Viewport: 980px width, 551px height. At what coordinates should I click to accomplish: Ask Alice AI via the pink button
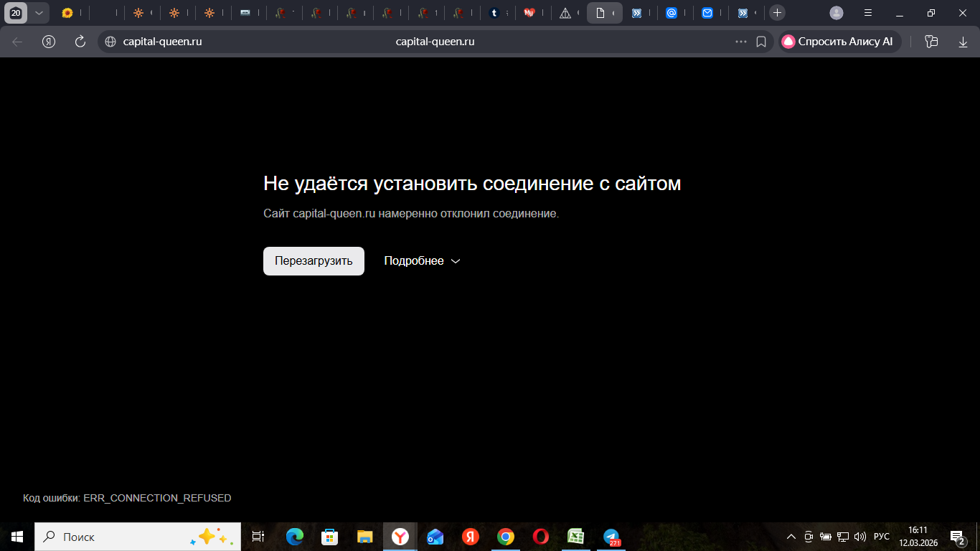pyautogui.click(x=838, y=41)
